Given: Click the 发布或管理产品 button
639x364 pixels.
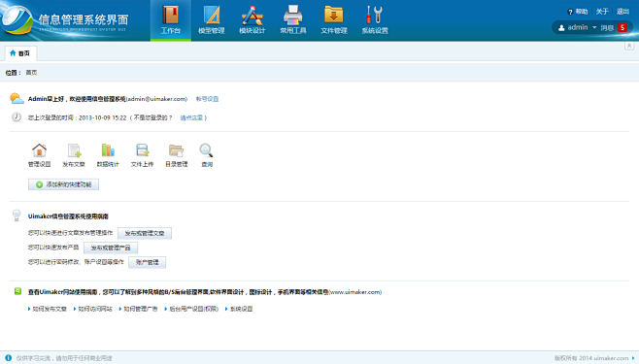Looking at the screenshot, I should tap(111, 248).
